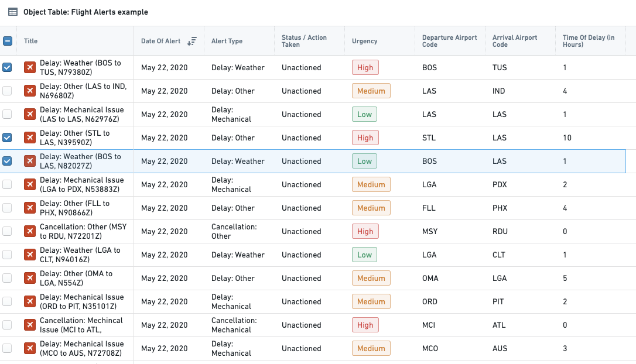Screen dimensions: 636x364
Task: Toggle the select-all checkbox in table header
Action: click(7, 41)
